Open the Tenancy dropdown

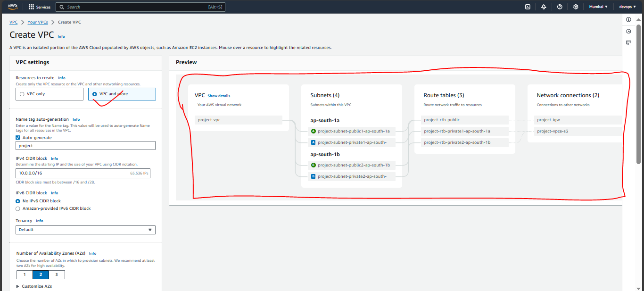point(85,230)
